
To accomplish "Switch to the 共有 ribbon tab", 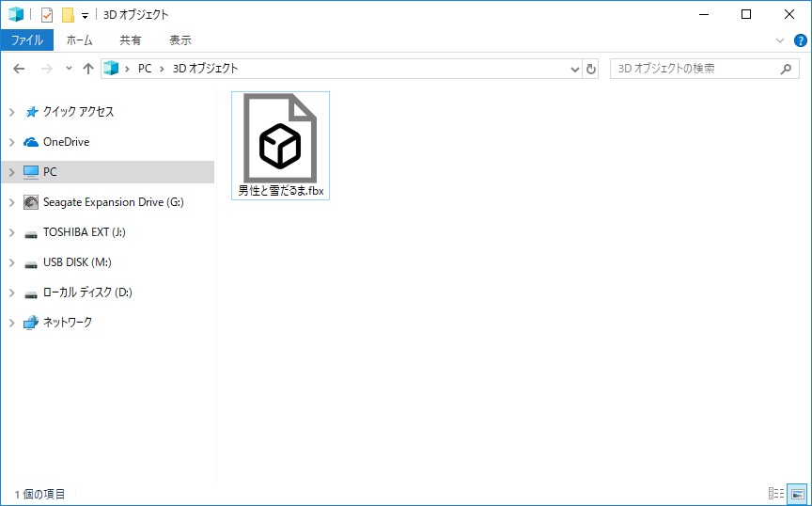I will tap(130, 40).
